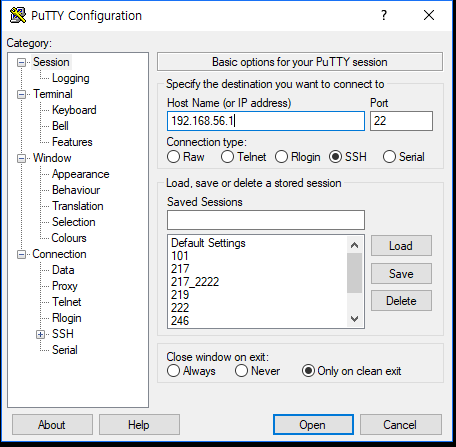Click the Delete session button
This screenshot has width=456, height=447.
pyautogui.click(x=401, y=301)
